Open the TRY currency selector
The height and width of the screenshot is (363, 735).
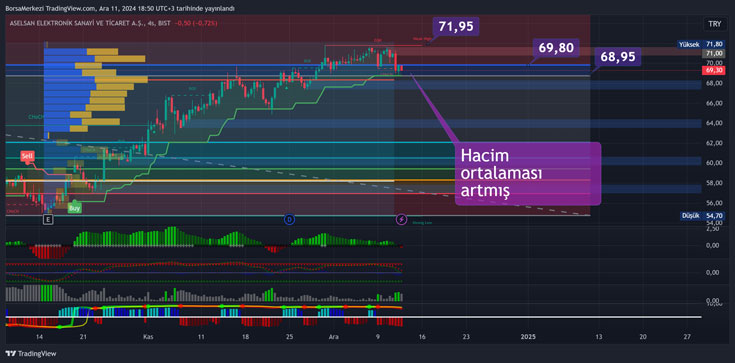(714, 24)
